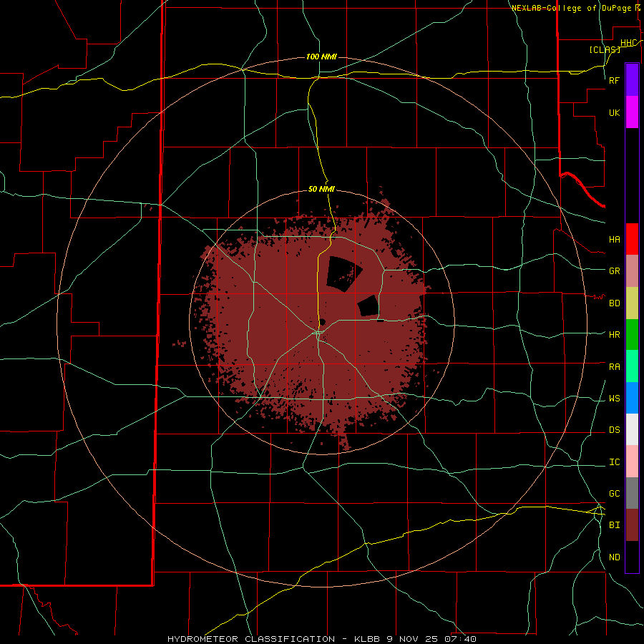The width and height of the screenshot is (644, 644).
Task: Click the 07:40 timestamp
Action: [x=461, y=639]
